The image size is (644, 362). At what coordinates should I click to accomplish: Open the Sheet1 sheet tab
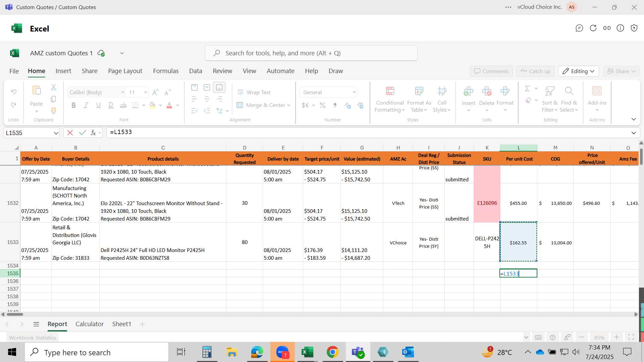pyautogui.click(x=121, y=324)
